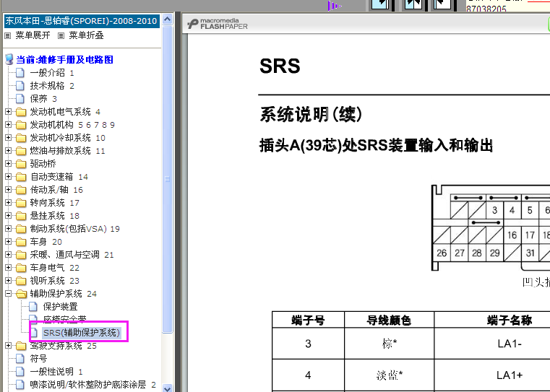This screenshot has height=392, width=550.
Task: Click the page icon of 符号
Action: point(20,358)
